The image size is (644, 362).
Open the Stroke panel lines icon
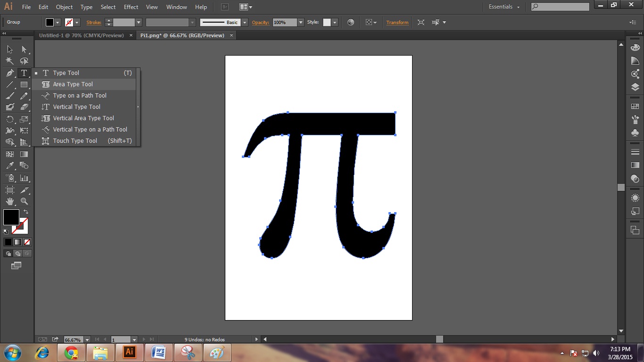635,152
